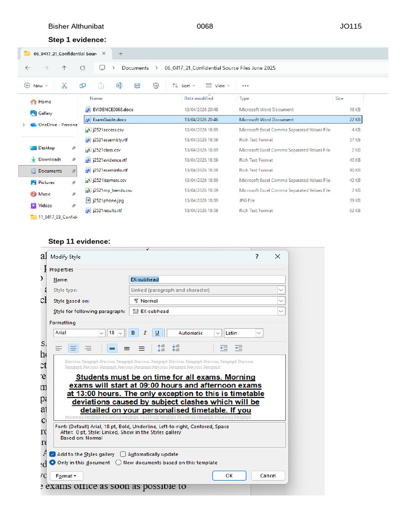
Task: Click OK in Modify Style dialog
Action: pyautogui.click(x=229, y=476)
